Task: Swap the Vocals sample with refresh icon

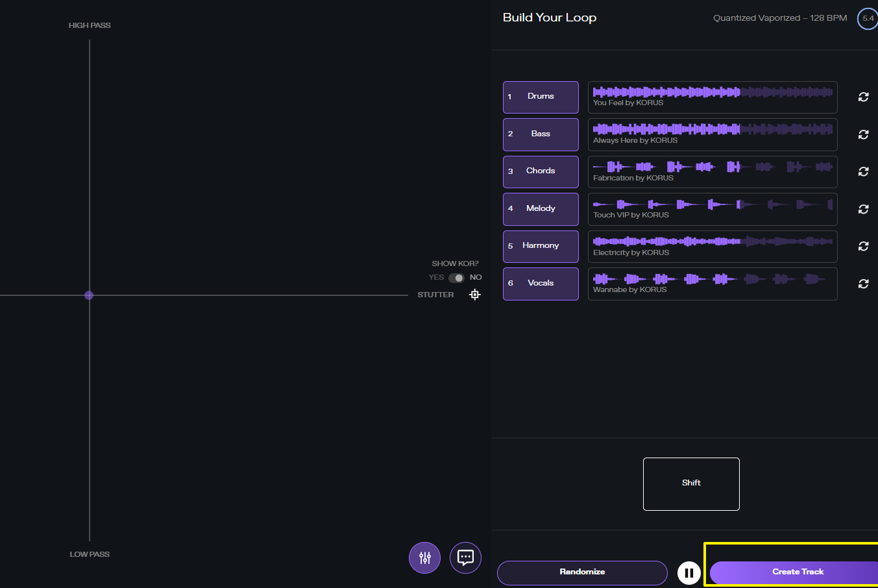Action: click(x=863, y=284)
